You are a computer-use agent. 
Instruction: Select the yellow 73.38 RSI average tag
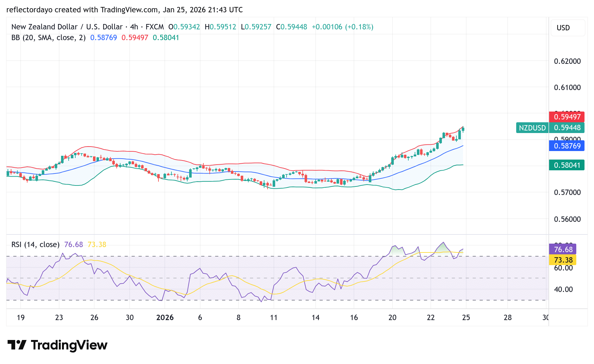tap(563, 260)
